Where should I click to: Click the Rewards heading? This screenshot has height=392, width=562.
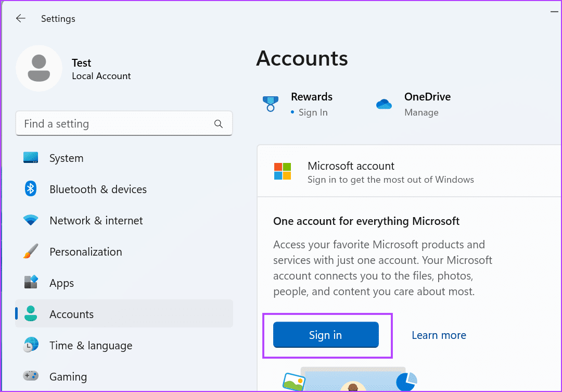312,96
